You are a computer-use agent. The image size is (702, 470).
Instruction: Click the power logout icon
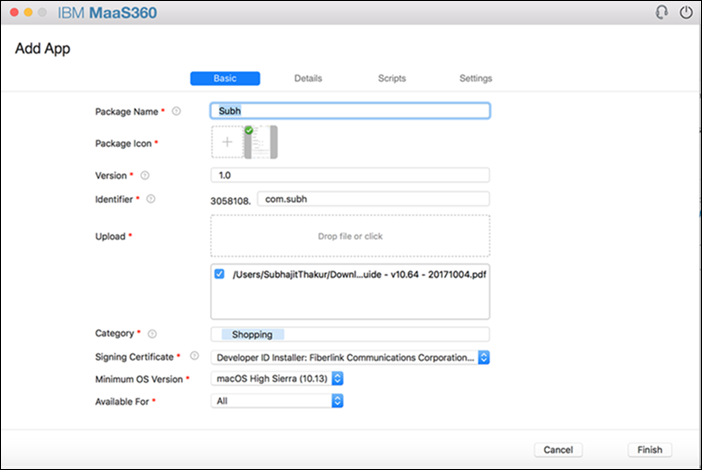tap(686, 13)
